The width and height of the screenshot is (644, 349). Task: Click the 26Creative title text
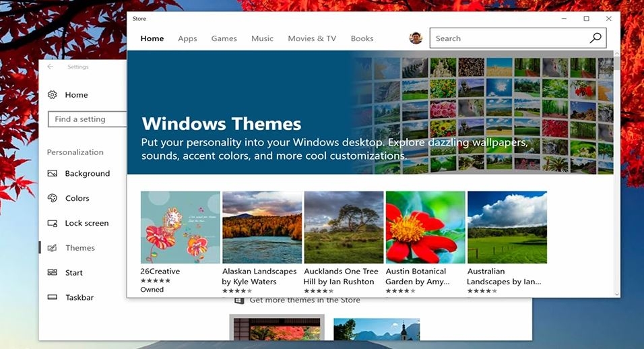(x=160, y=271)
